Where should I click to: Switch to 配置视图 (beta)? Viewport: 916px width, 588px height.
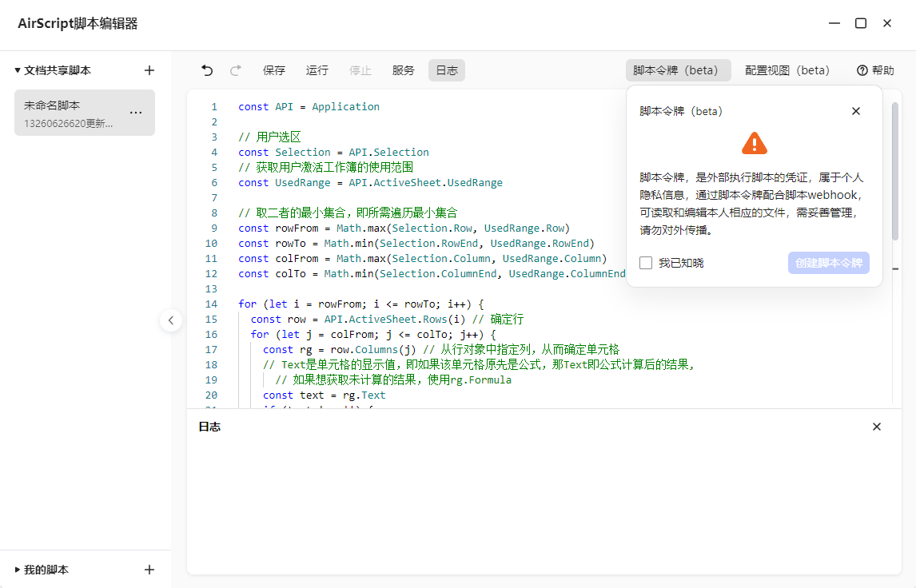pyautogui.click(x=787, y=70)
